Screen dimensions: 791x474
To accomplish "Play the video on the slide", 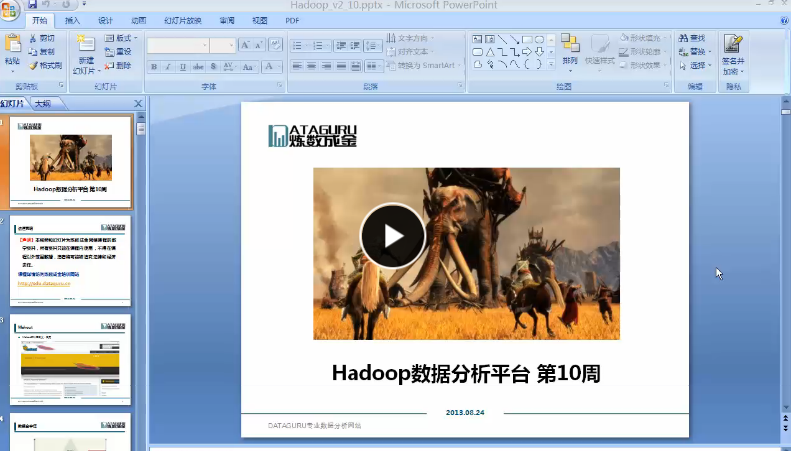I will point(392,235).
